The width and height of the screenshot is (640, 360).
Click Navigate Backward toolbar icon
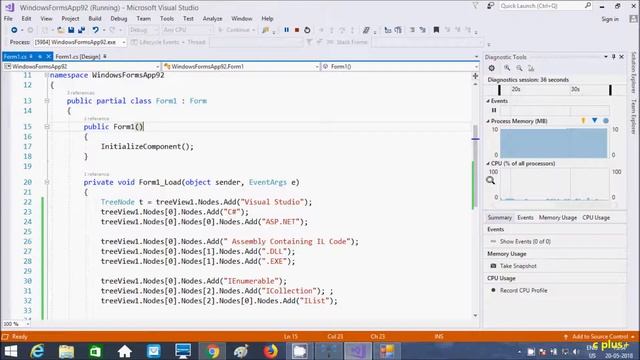coord(14,30)
